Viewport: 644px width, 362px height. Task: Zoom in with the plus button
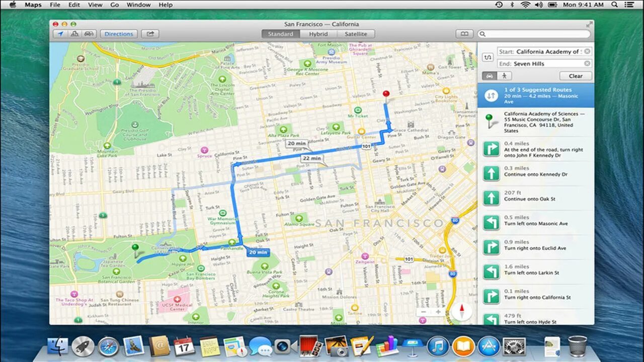coord(438,312)
